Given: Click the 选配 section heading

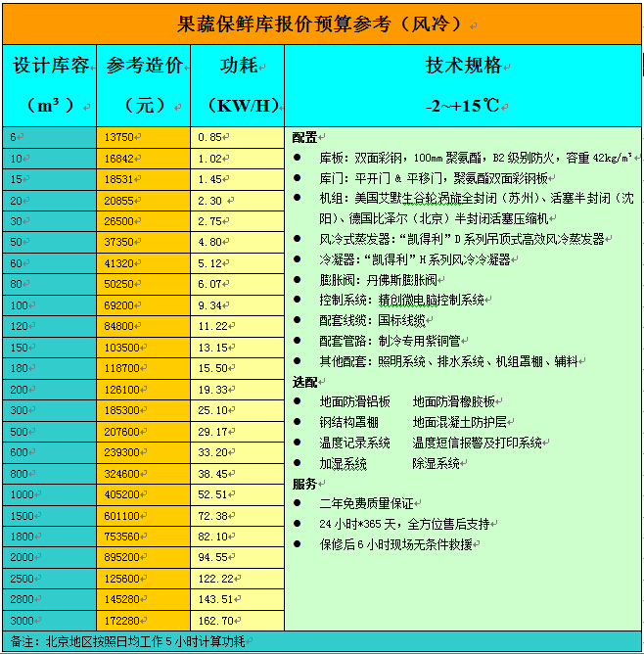Looking at the screenshot, I should click(x=304, y=381).
